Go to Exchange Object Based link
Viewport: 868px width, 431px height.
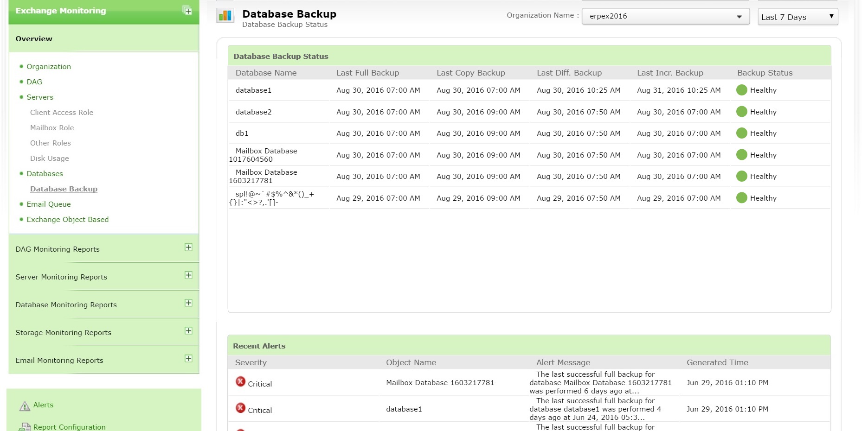pos(68,220)
